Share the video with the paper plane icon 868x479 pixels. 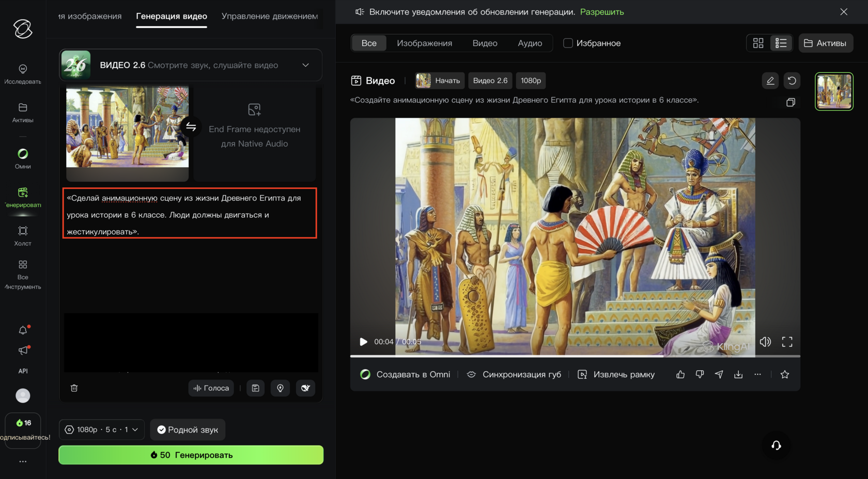(x=719, y=375)
